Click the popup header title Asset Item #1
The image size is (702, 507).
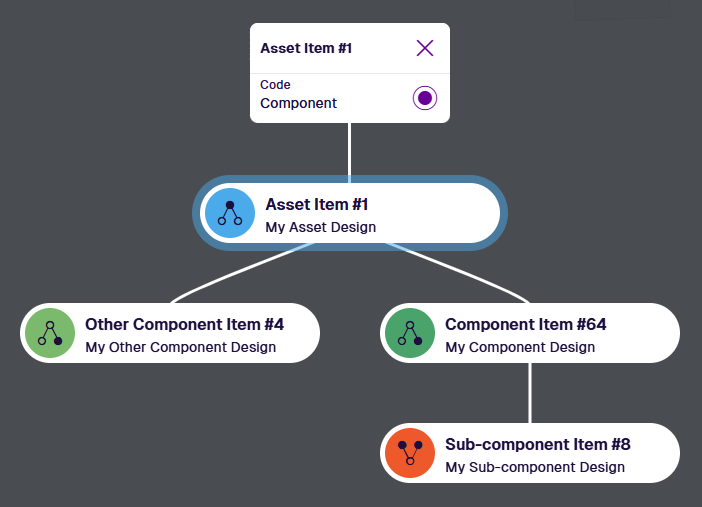306,48
